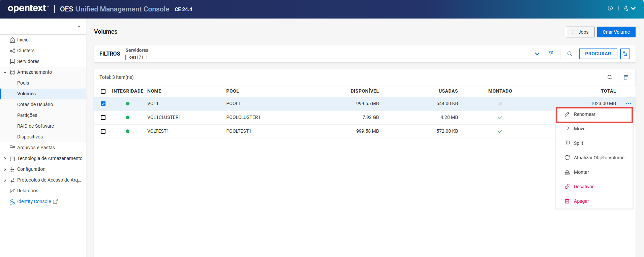Open the column settings list icon
Image resolution: width=644 pixels, height=257 pixels.
626,77
